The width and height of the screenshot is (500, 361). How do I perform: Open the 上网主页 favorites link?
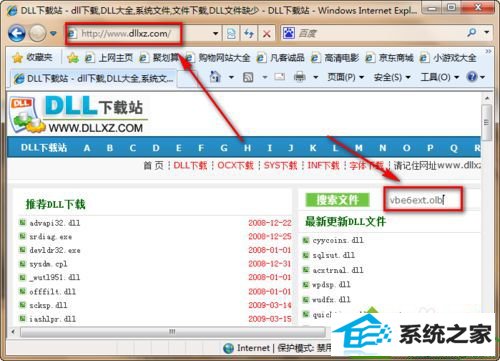click(x=109, y=58)
